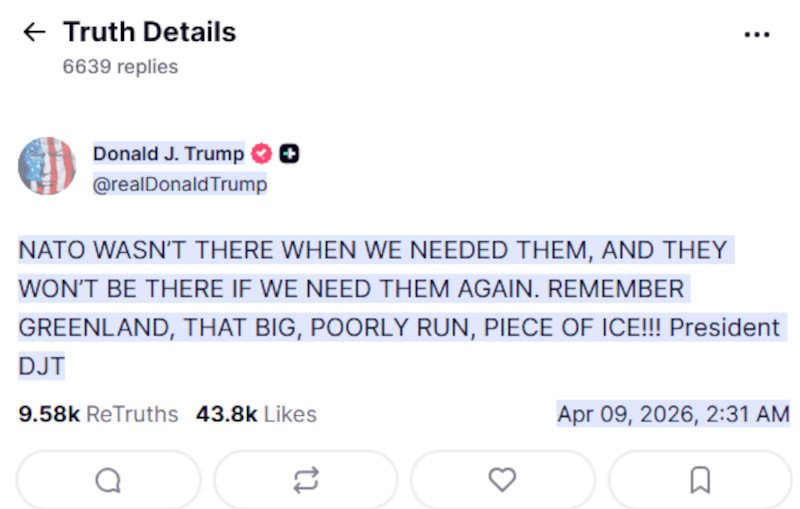Viewport: 800px width, 509px height.
Task: Click the black plus badge beside name
Action: click(x=289, y=154)
